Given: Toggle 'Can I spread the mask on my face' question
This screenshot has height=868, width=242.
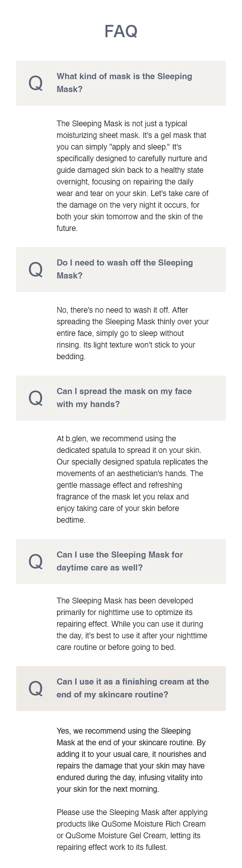Looking at the screenshot, I should coord(121,398).
